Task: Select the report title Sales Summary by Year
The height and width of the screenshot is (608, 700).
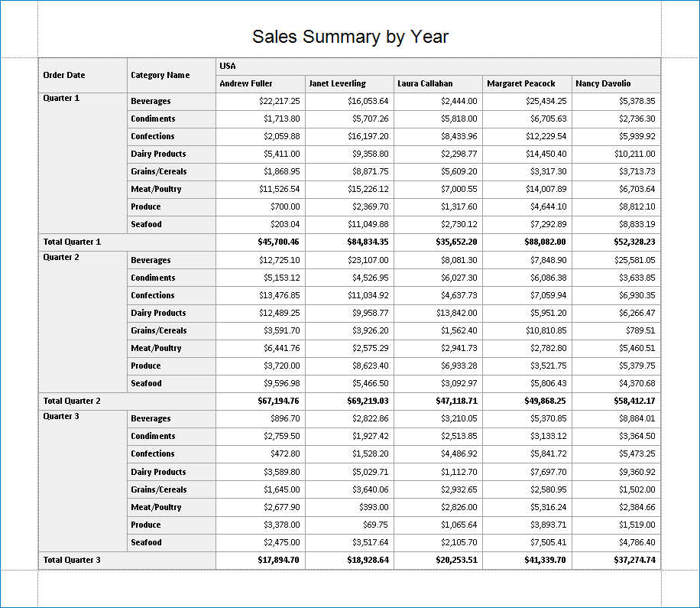Action: pos(351,36)
